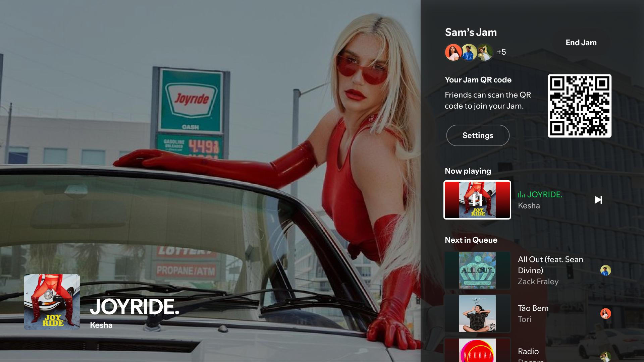The width and height of the screenshot is (644, 362).
Task: Click the avatar beside All Out track
Action: coord(605,270)
